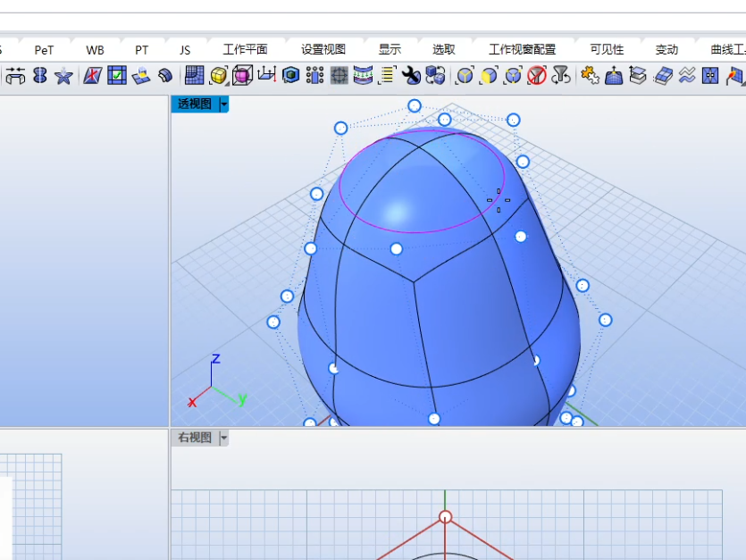Screen dimensions: 746x560
Task: Click the magenta sphere in wireframe box icon
Action: point(242,76)
